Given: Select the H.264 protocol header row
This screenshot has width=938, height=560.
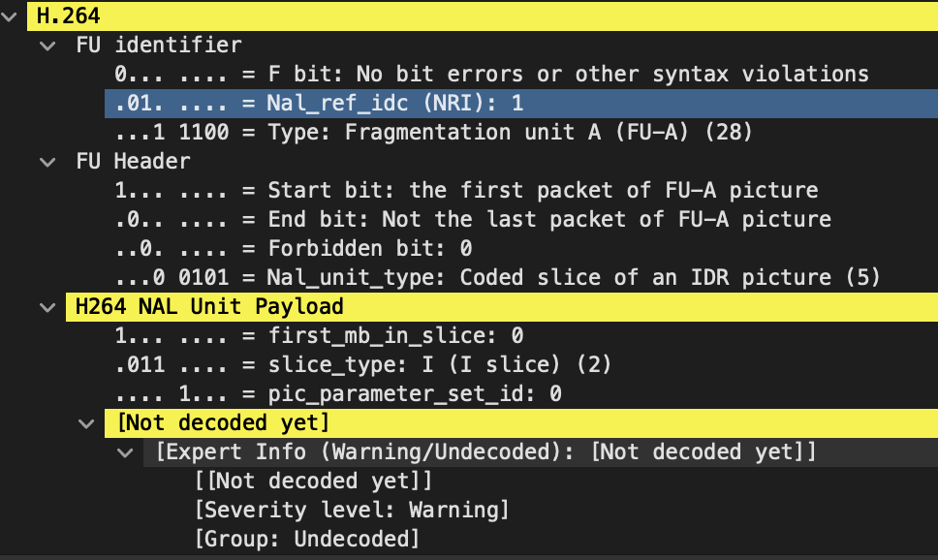Looking at the screenshot, I should click(483, 16).
